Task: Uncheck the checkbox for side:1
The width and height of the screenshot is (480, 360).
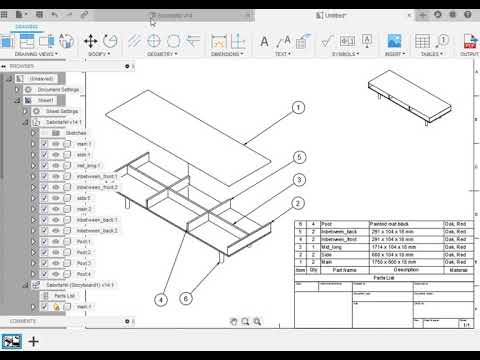Action: (44, 155)
